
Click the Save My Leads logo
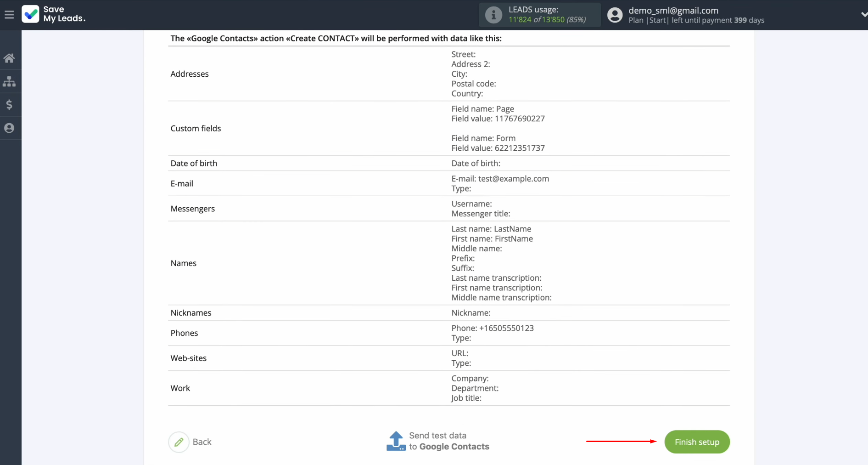[30, 14]
